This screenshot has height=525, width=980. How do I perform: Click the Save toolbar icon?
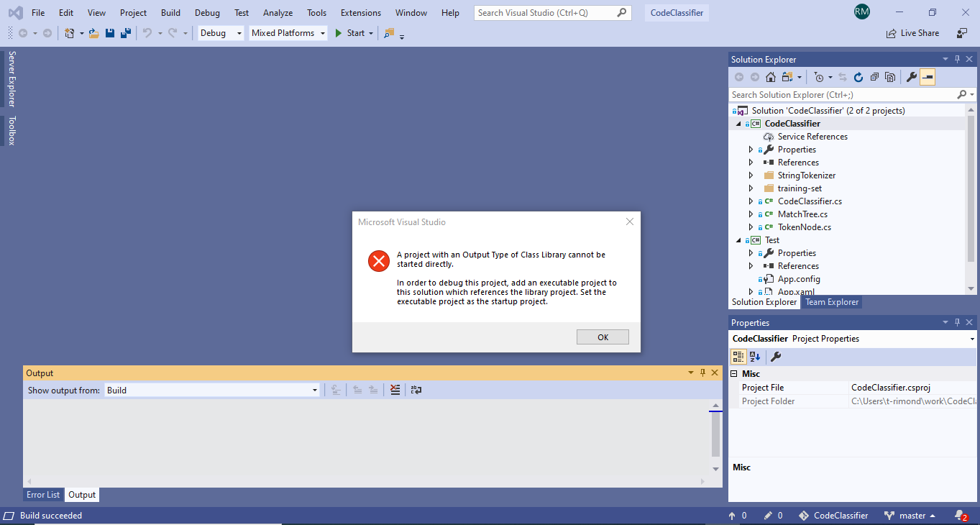(110, 33)
